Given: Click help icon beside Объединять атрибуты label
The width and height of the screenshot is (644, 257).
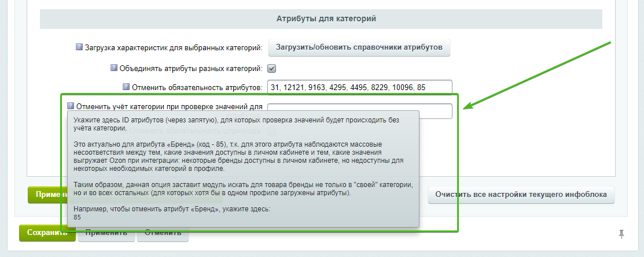Looking at the screenshot, I should click(x=114, y=68).
